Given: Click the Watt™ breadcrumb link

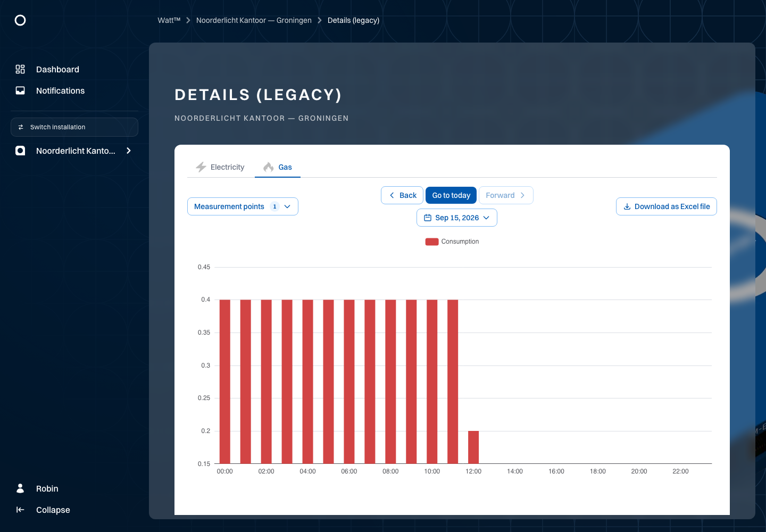Looking at the screenshot, I should (x=169, y=20).
